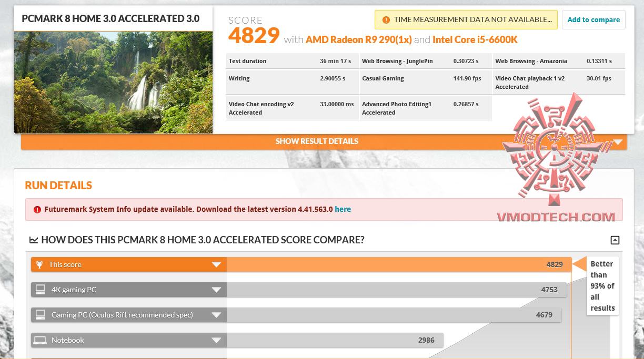Click Video Chat playback value 30.01 fps
The height and width of the screenshot is (359, 644).
[x=599, y=78]
